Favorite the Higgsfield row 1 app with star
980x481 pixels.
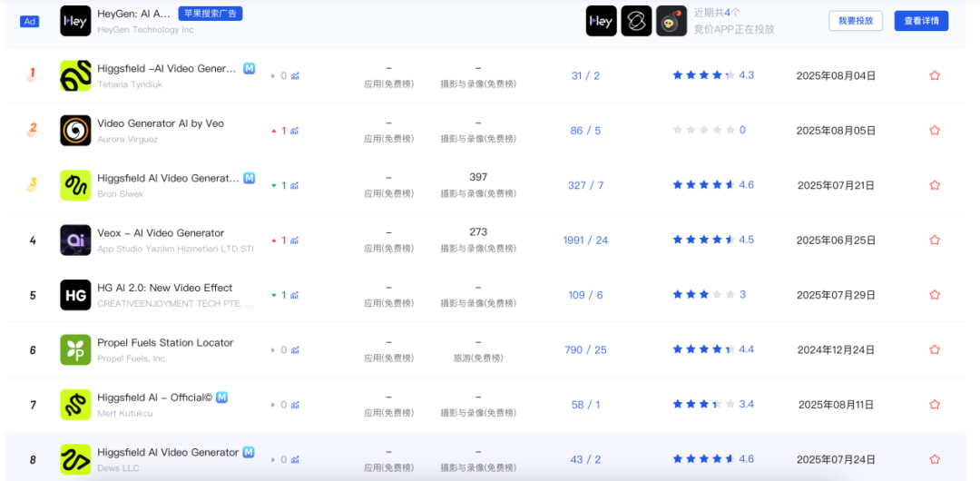pyautogui.click(x=935, y=75)
